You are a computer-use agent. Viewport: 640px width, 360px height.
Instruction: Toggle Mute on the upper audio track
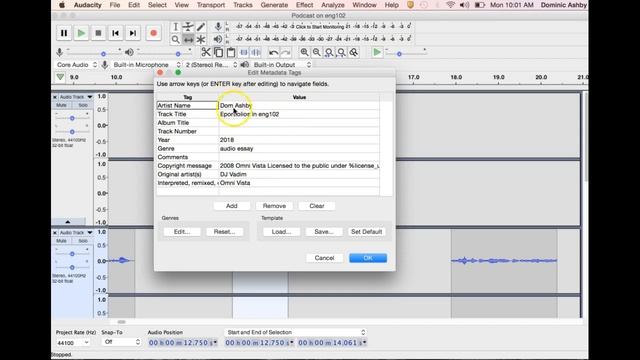click(61, 105)
